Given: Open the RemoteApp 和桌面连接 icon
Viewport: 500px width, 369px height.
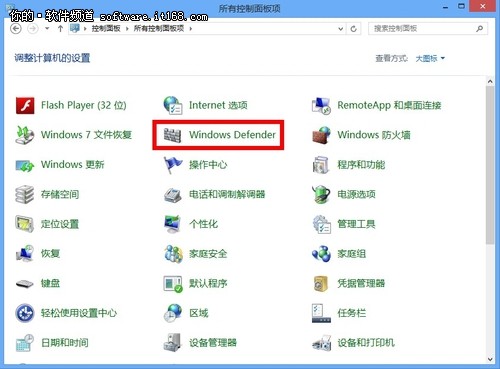Looking at the screenshot, I should click(x=321, y=106).
